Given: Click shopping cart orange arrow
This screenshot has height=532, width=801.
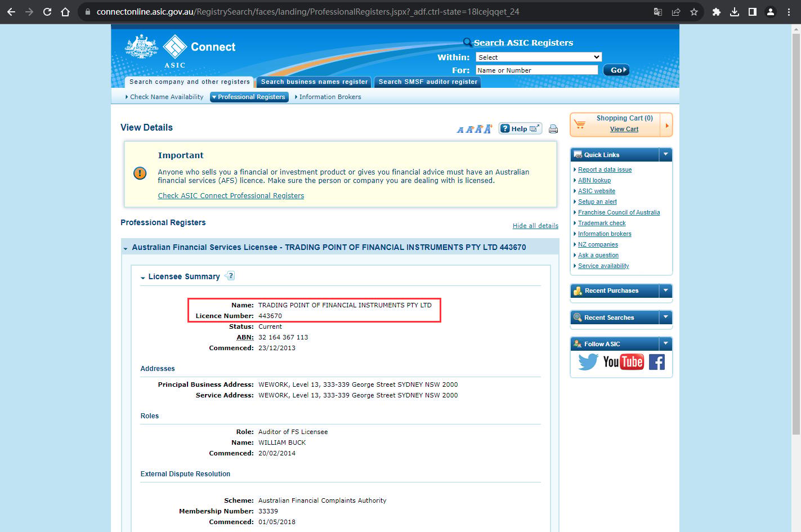Looking at the screenshot, I should (x=666, y=125).
